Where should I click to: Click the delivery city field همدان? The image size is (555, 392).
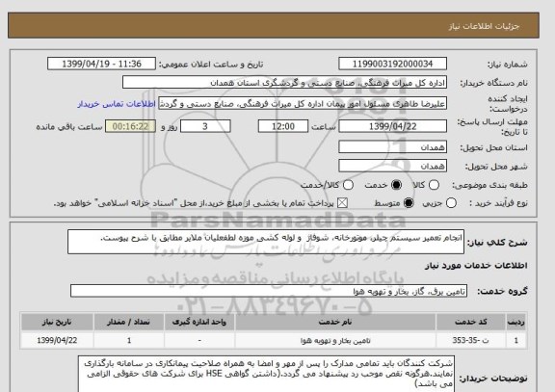[x=392, y=166]
